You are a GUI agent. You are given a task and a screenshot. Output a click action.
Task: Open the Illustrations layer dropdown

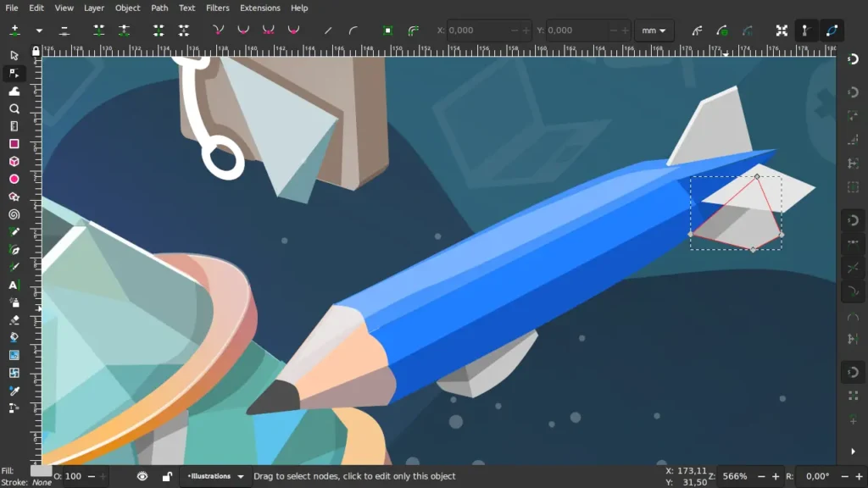tap(215, 476)
